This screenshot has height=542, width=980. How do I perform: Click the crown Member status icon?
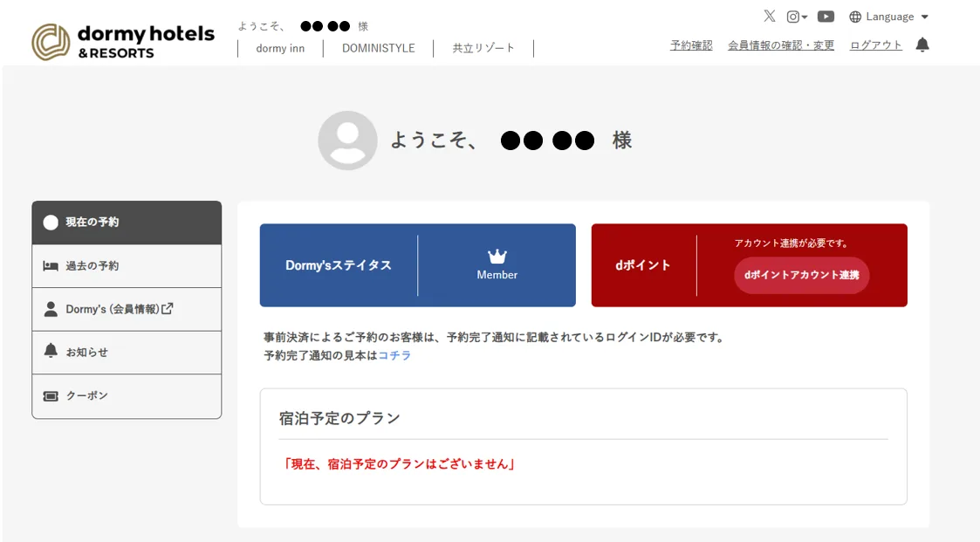point(497,257)
